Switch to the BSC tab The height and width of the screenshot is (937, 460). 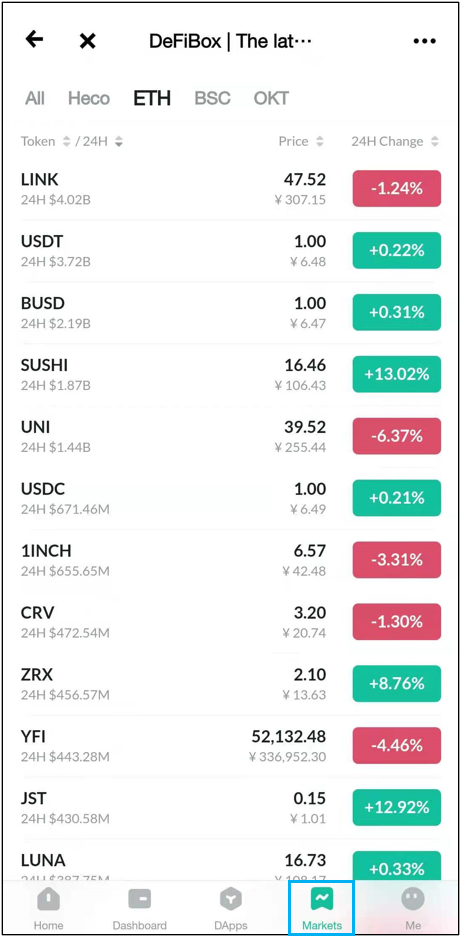212,98
